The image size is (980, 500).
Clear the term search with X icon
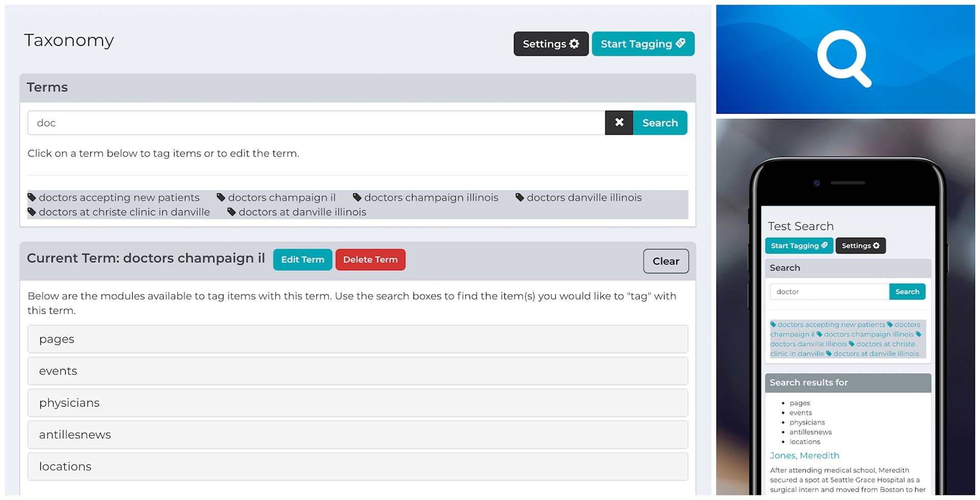click(x=619, y=122)
